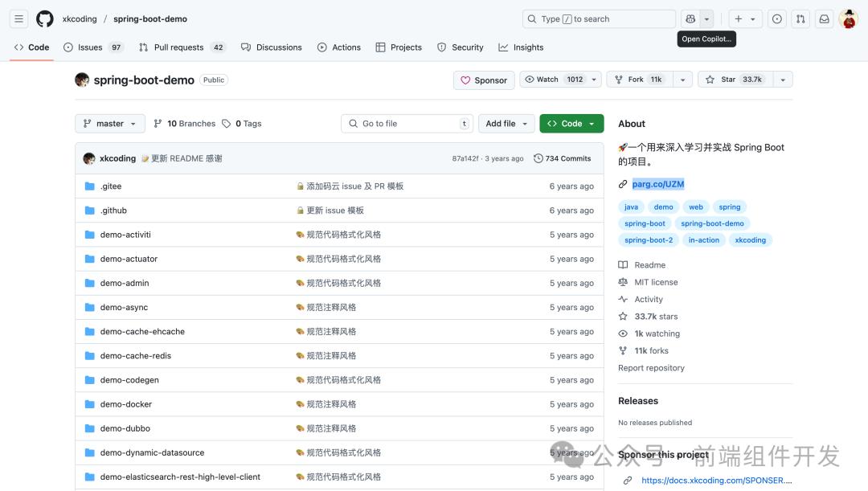The image size is (868, 491).
Task: Expand the Watch options dropdown arrow
Action: point(594,80)
